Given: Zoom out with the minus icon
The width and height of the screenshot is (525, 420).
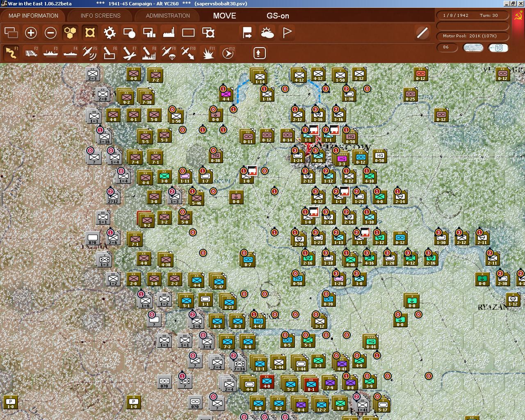Looking at the screenshot, I should (x=50, y=32).
